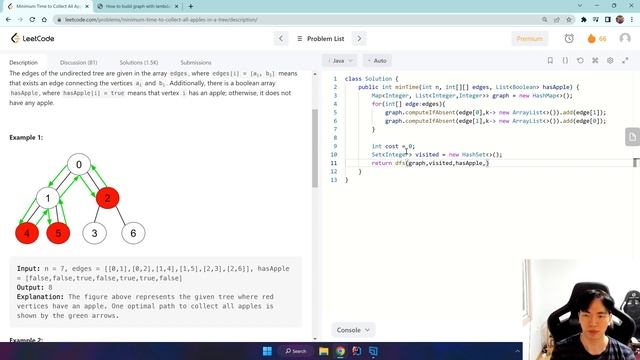Click the share page icon in address bar
The width and height of the screenshot is (640, 360).
557,20
